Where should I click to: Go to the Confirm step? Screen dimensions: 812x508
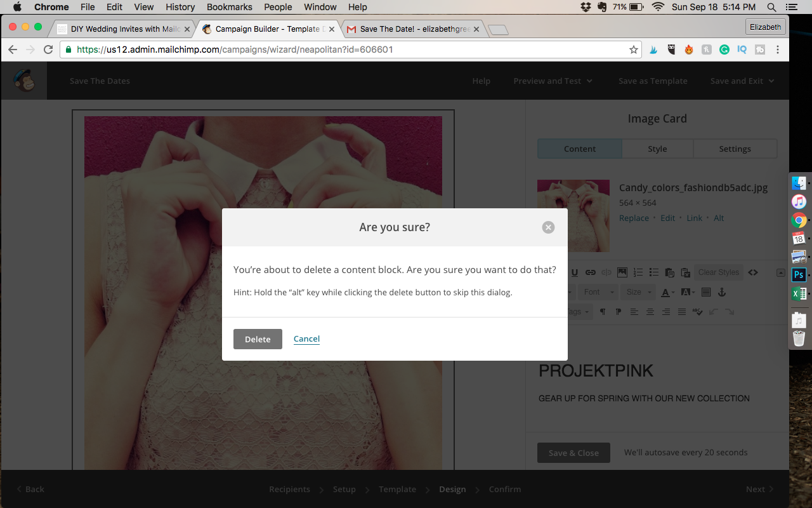[505, 489]
